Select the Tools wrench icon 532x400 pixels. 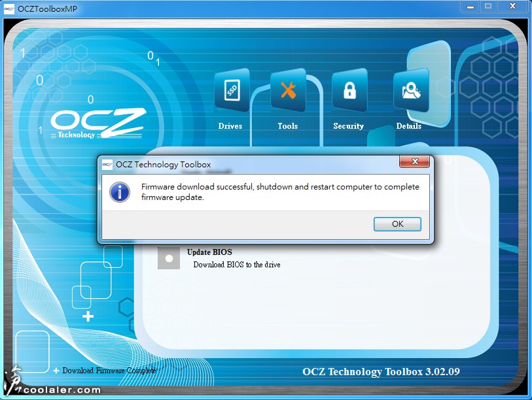coord(289,90)
